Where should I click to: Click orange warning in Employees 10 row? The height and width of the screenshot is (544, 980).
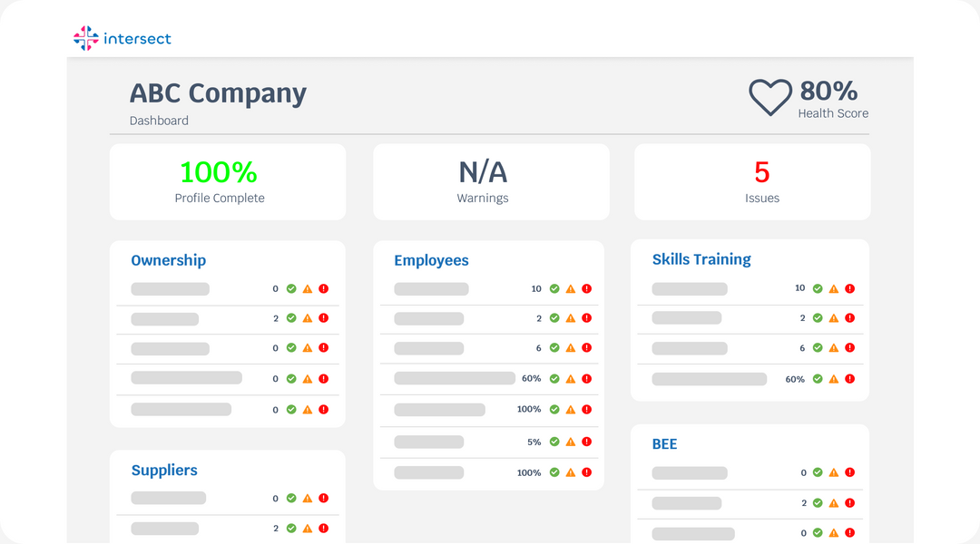571,289
